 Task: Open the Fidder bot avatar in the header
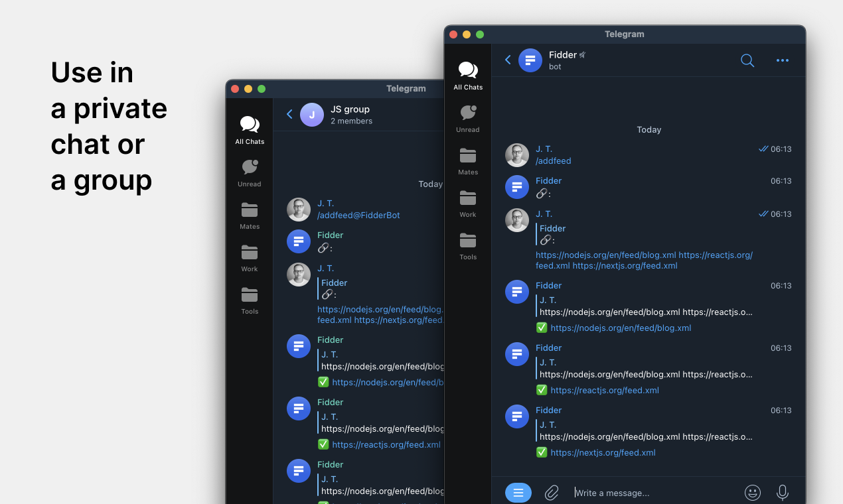tap(530, 60)
